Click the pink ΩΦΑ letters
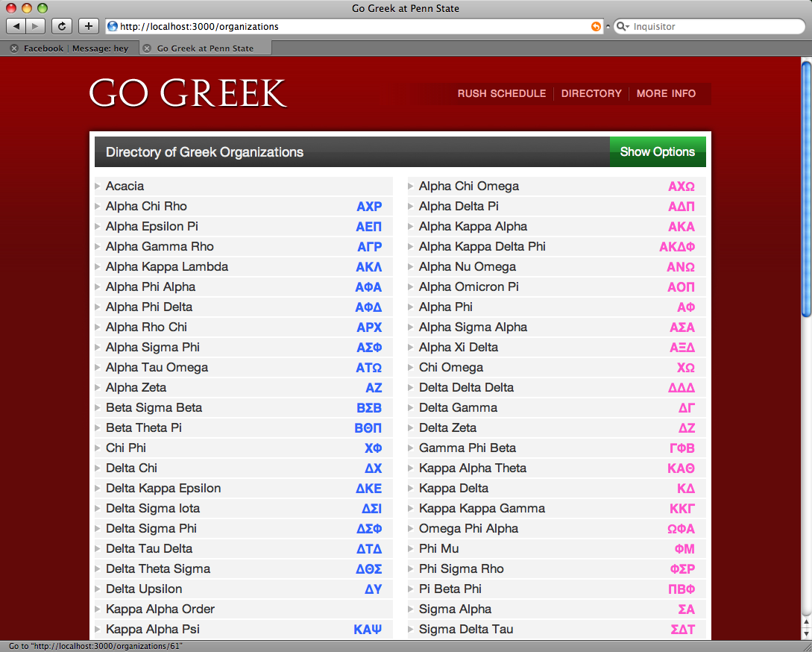 tap(681, 529)
